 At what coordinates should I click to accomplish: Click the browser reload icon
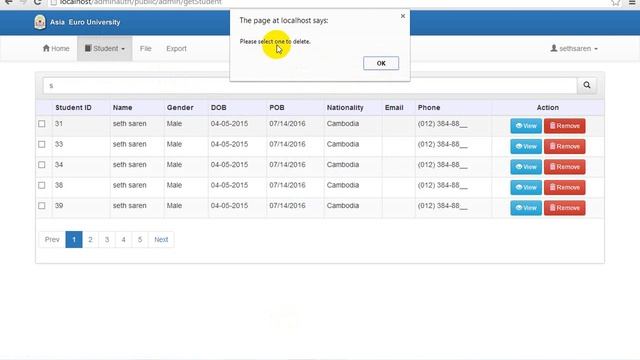pos(37,2)
